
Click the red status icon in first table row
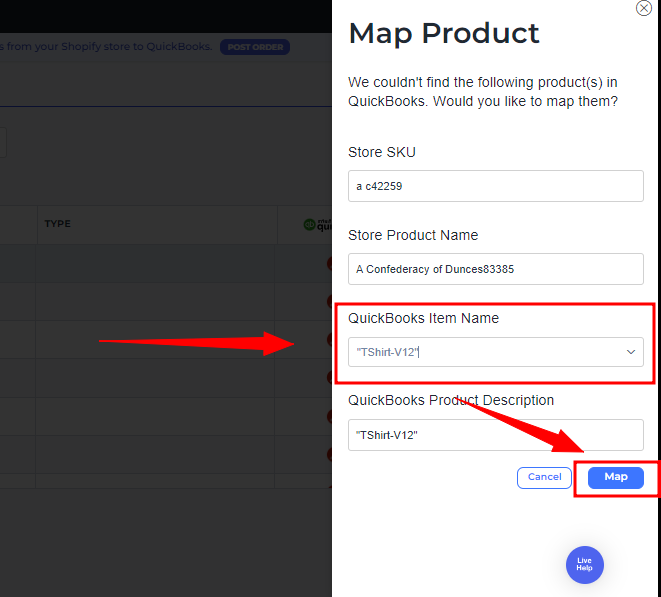click(329, 264)
